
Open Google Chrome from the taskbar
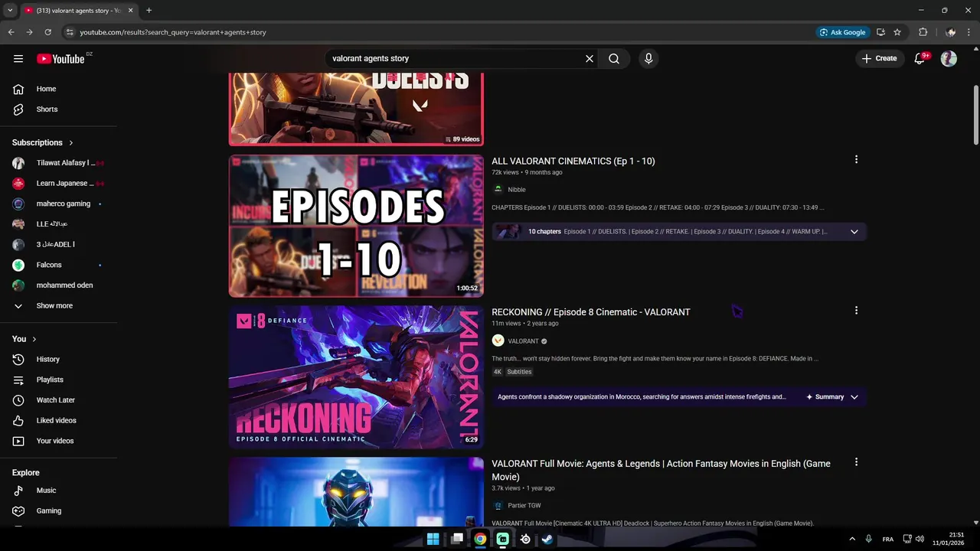[479, 539]
